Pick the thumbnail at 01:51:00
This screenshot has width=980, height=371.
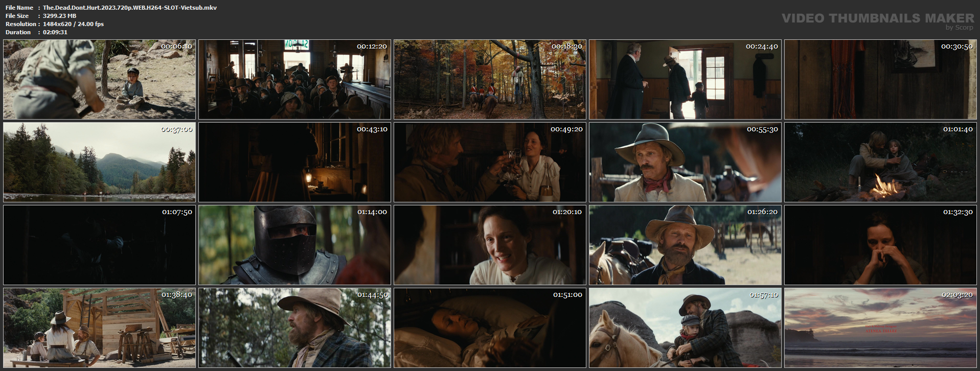point(490,328)
